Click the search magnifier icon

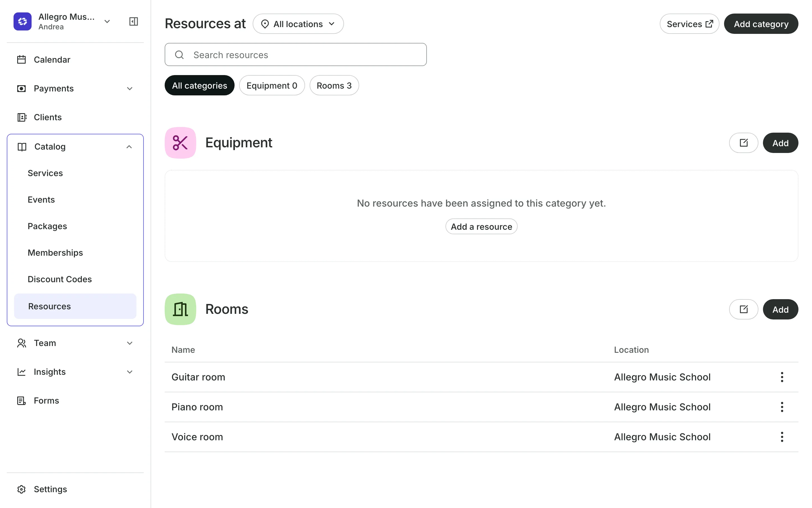tap(180, 55)
